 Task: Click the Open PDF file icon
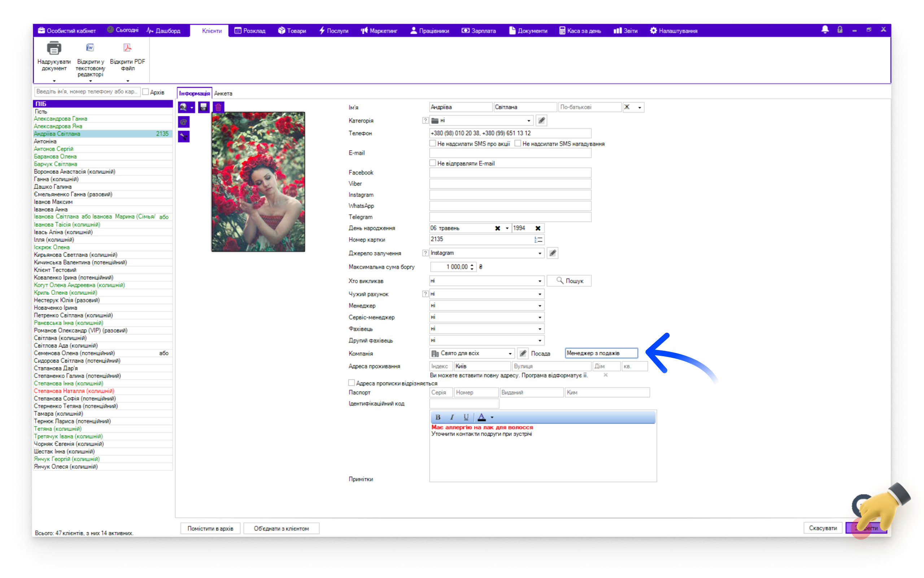tap(127, 48)
